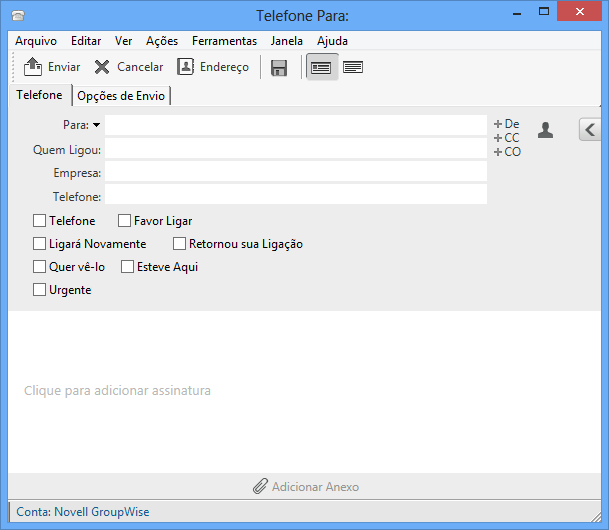This screenshot has width=609, height=530.
Task: Click the paperclip attachment icon
Action: click(x=260, y=486)
